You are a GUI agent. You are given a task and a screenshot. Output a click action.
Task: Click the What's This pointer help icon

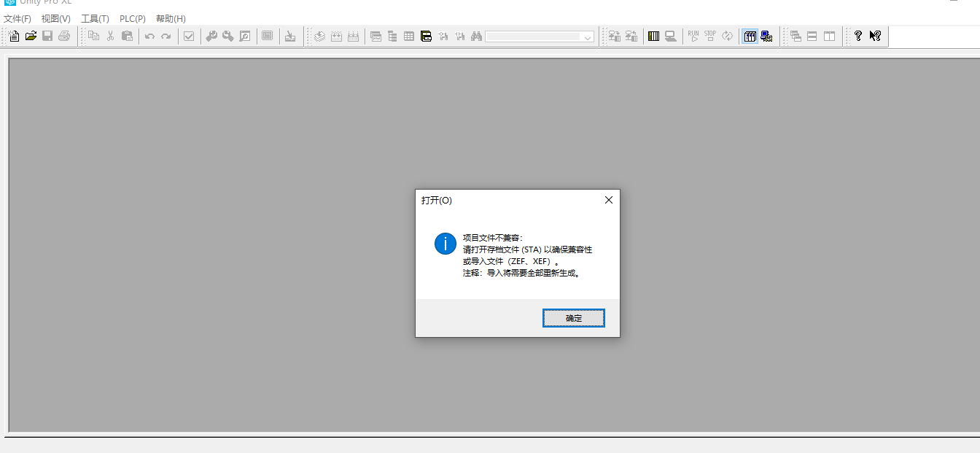[875, 36]
